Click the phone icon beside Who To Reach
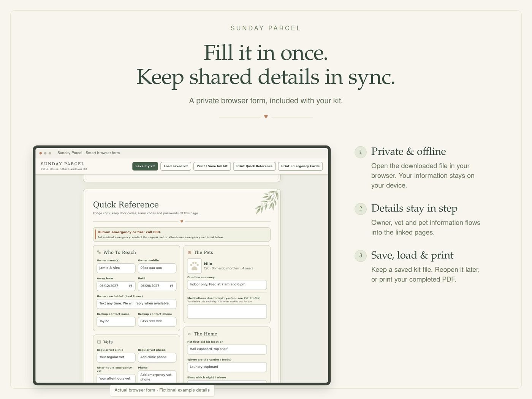Screen dimensions: 532x399 tap(99, 252)
